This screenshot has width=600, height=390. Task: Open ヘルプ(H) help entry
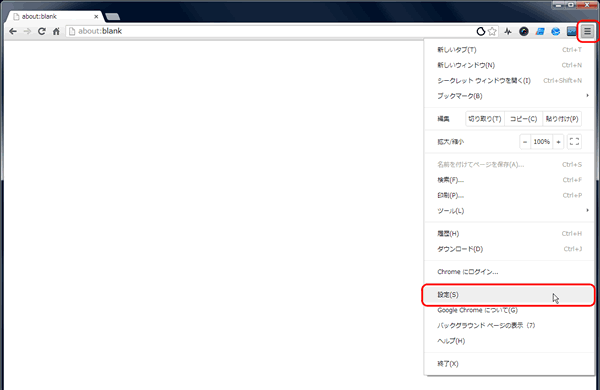pos(509,341)
